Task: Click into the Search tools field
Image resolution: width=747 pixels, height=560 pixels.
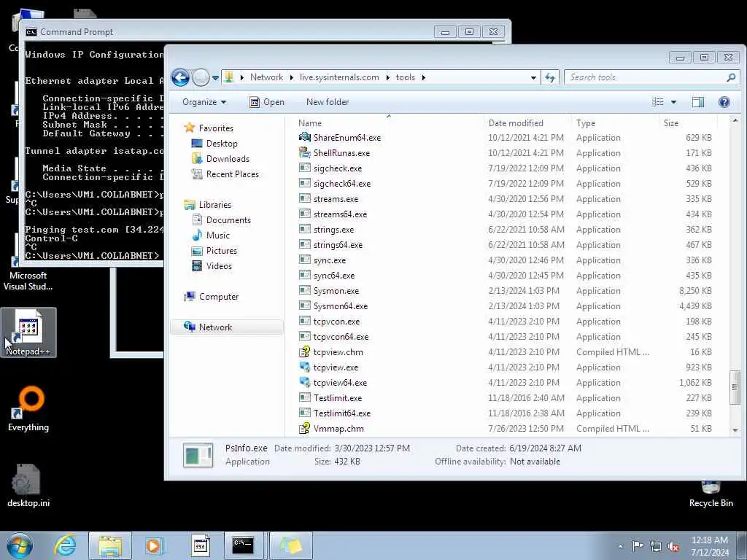Action: [645, 77]
